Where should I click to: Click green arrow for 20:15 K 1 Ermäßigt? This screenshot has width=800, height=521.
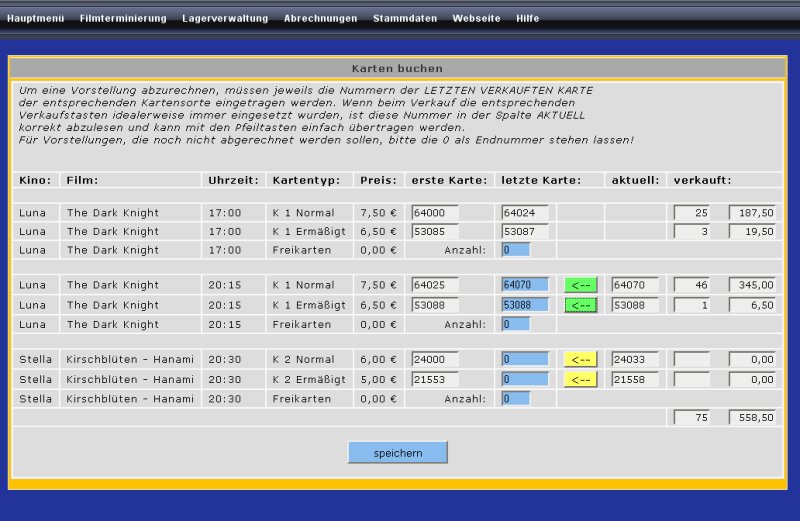(580, 305)
